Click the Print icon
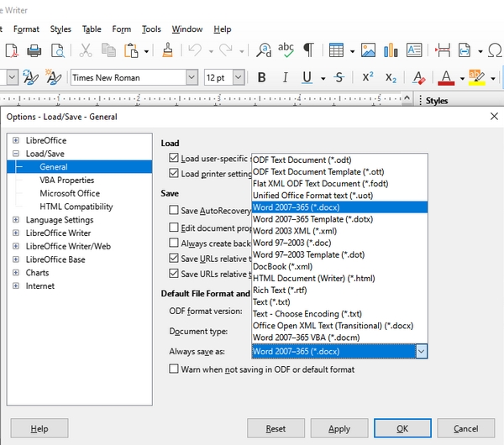The height and width of the screenshot is (445, 504). click(34, 50)
